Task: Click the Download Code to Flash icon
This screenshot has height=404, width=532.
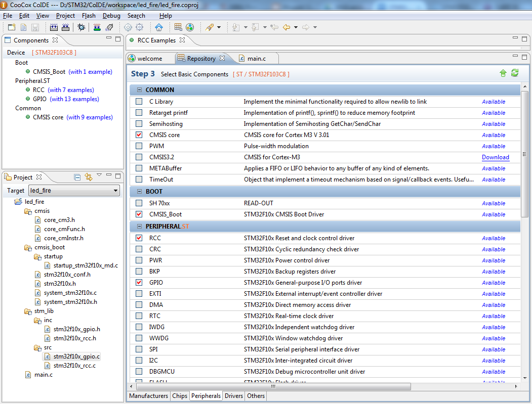Action: click(97, 27)
